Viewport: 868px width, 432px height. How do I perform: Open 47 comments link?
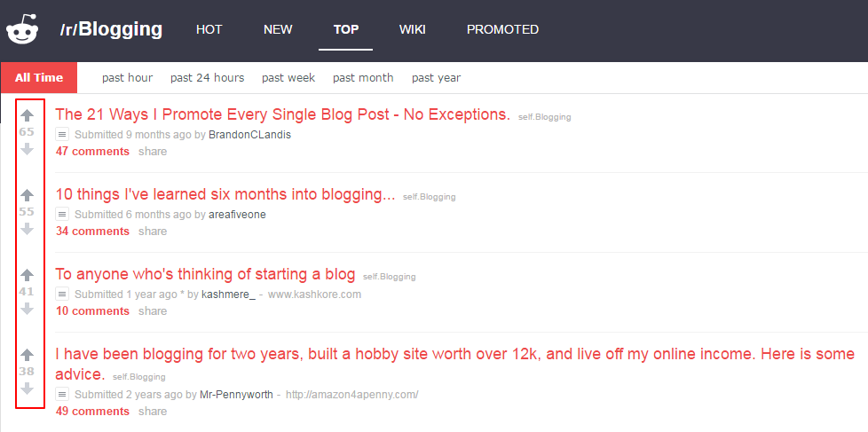(x=92, y=152)
